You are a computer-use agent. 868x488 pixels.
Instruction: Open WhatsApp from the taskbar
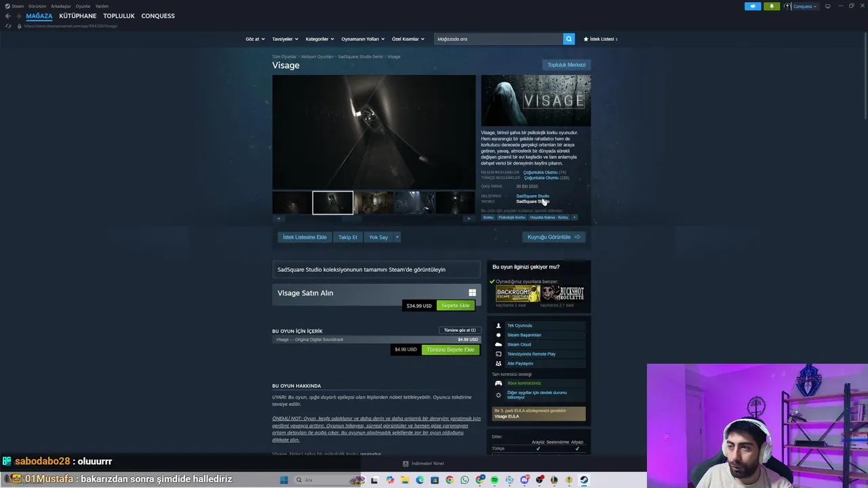point(465,480)
